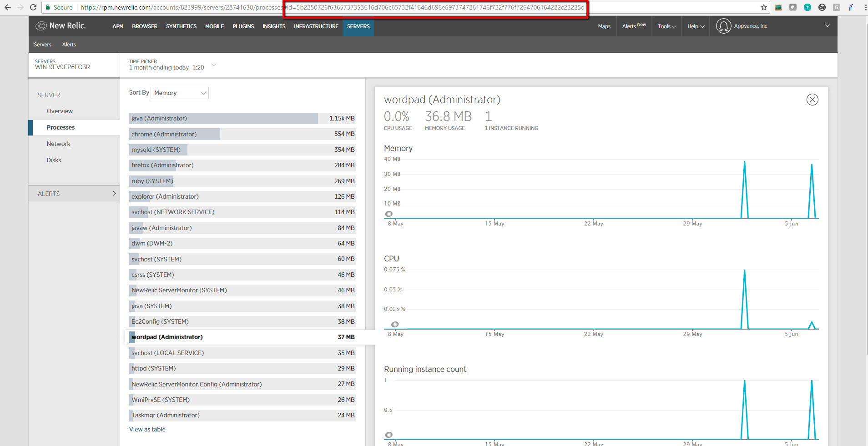Select the dwm (DWM-2) process row
Screen dimensions: 868x446
click(242, 243)
